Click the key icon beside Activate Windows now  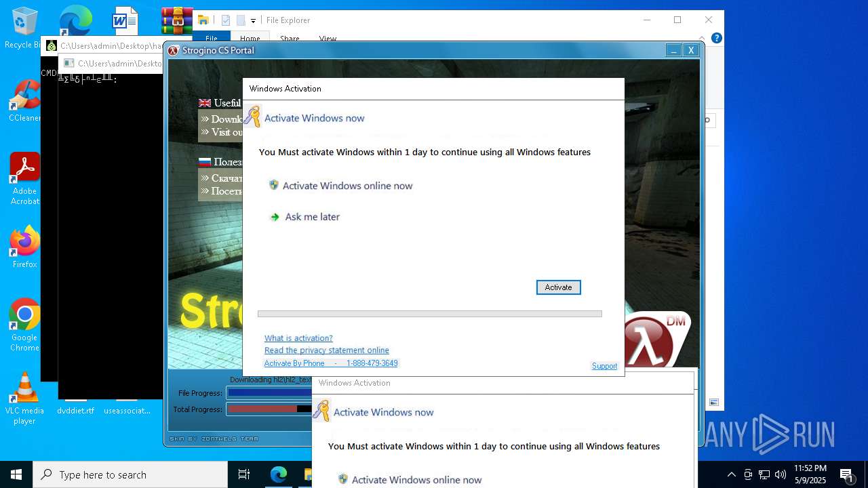pos(253,117)
